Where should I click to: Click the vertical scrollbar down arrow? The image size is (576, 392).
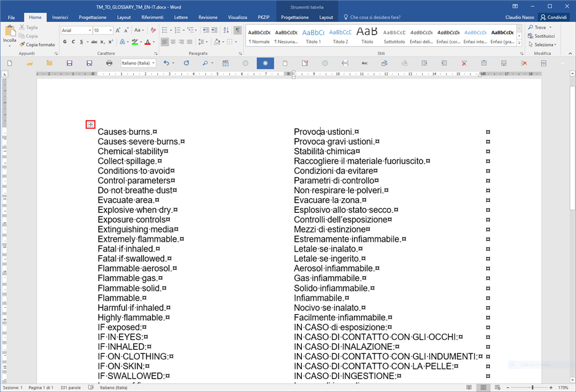point(572,380)
